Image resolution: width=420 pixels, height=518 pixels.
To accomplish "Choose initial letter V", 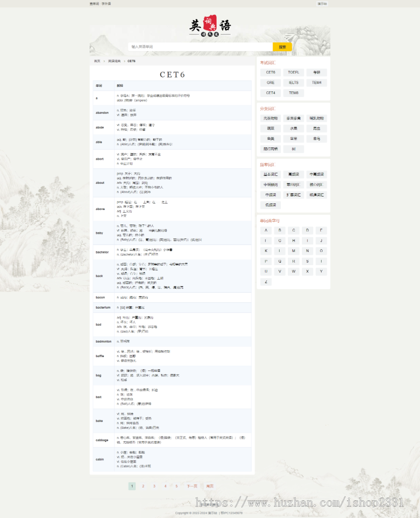I will pyautogui.click(x=280, y=272).
